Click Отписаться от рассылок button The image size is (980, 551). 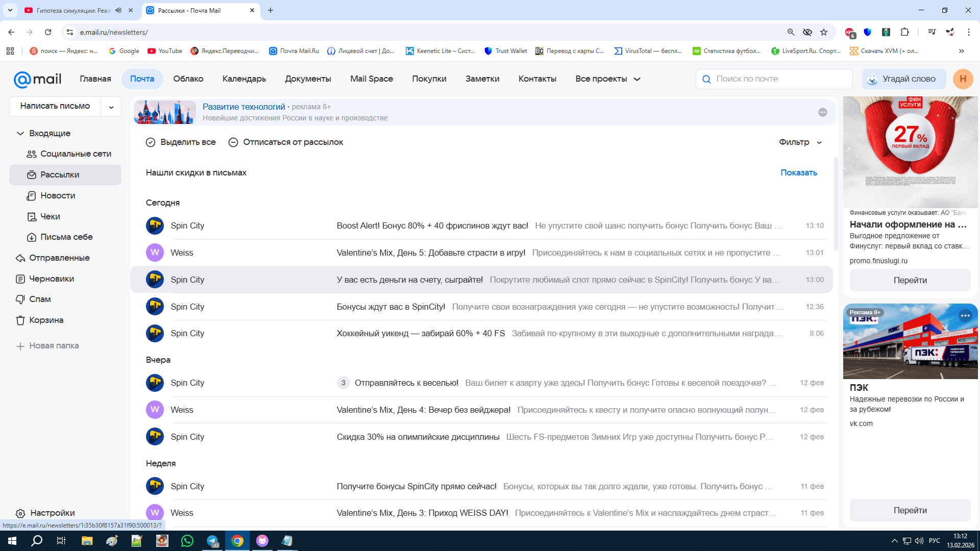(x=286, y=142)
